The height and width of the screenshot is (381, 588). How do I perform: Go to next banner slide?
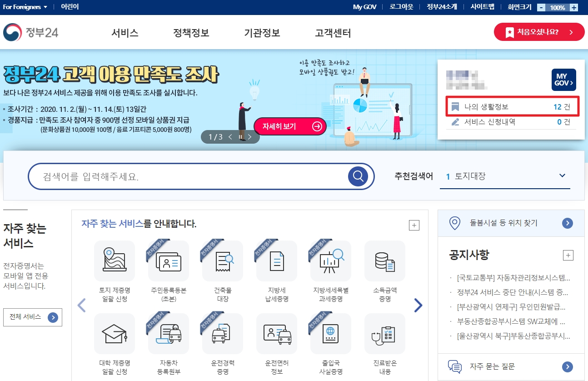(x=249, y=137)
